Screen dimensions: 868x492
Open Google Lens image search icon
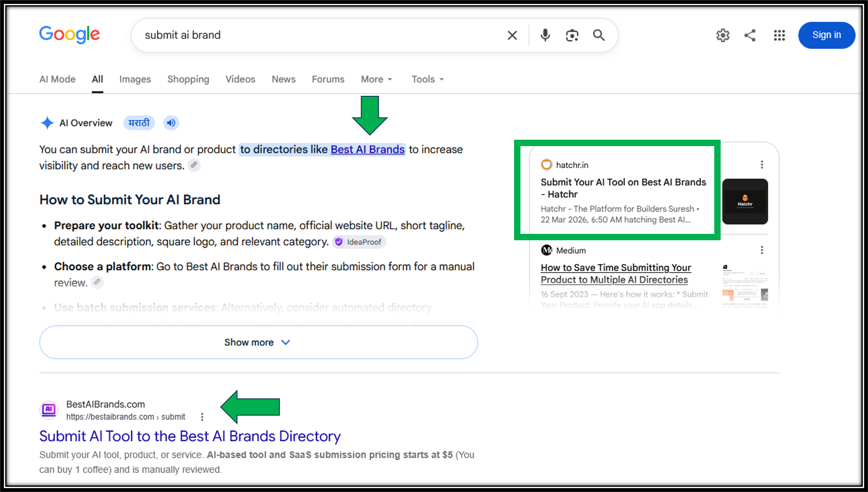pyautogui.click(x=572, y=35)
